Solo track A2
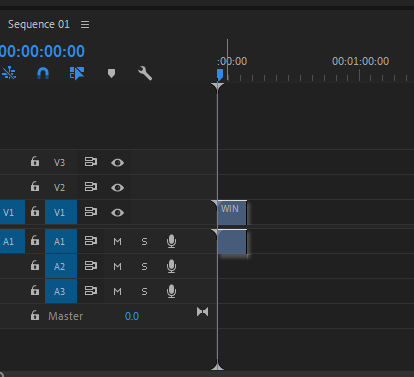The image size is (414, 377). [x=144, y=266]
